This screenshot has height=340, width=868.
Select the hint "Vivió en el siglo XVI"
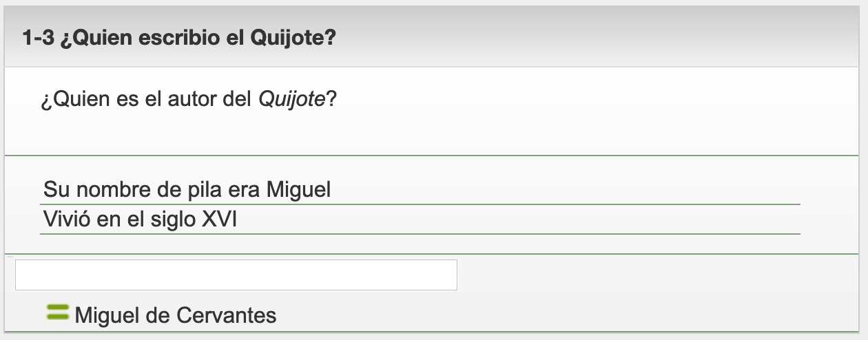point(140,220)
